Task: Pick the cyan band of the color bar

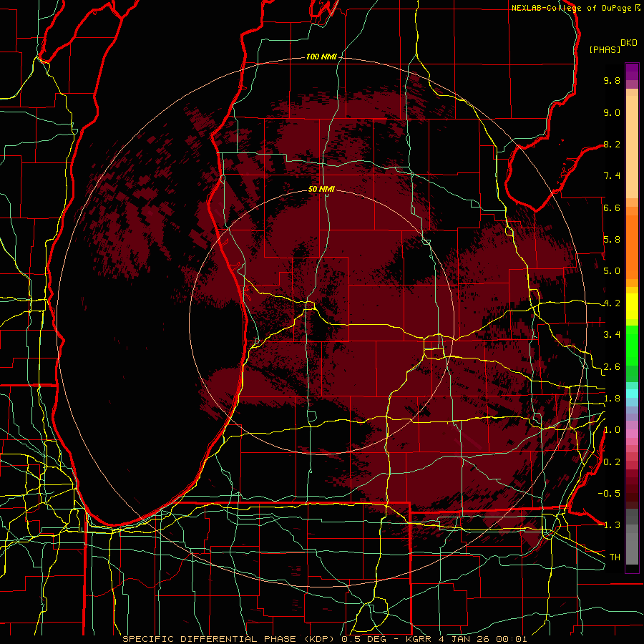Action: click(632, 393)
